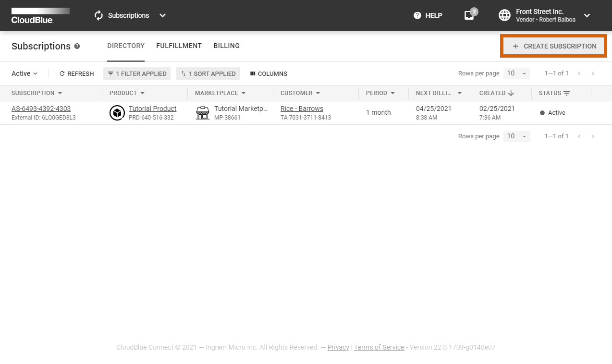Screen dimensions: 612x364
Task: Open the notifications inbox icon
Action: 469,15
